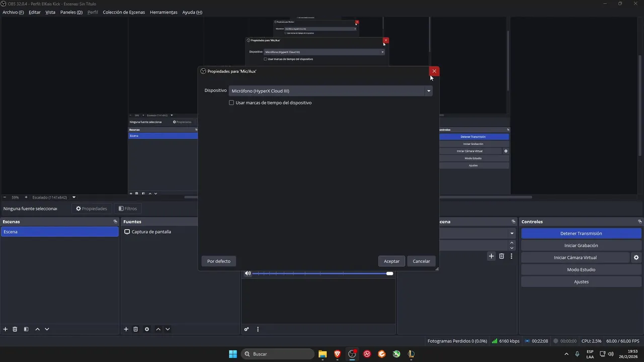Move source down in Fuentes toolbar
644x362 pixels.
click(168, 329)
